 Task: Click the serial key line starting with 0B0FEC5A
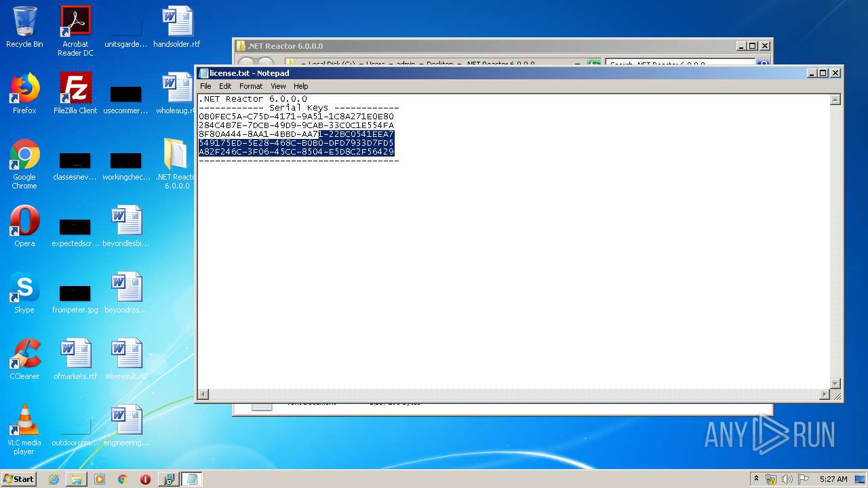(296, 117)
